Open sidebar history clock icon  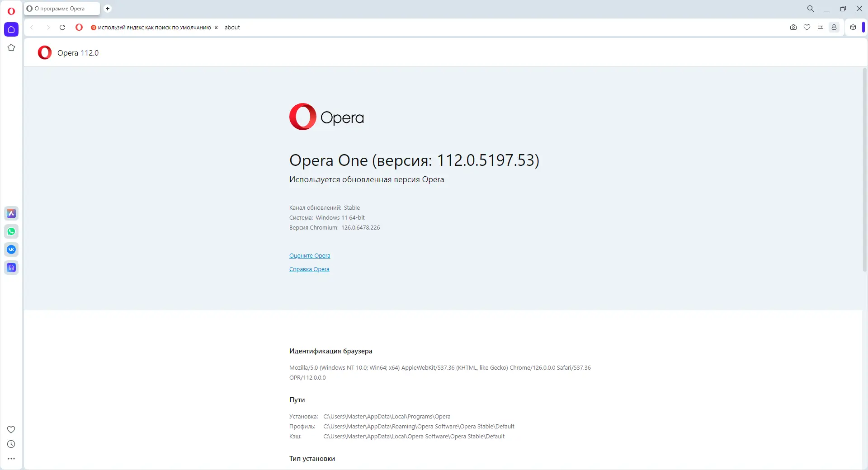11,444
